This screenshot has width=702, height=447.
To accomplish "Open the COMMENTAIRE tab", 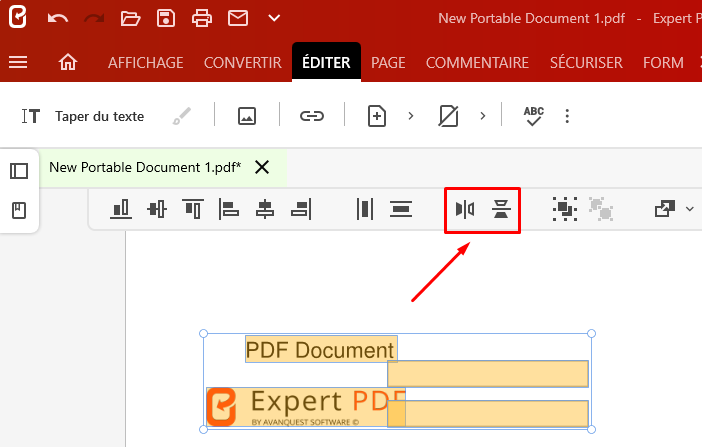I will tap(477, 63).
